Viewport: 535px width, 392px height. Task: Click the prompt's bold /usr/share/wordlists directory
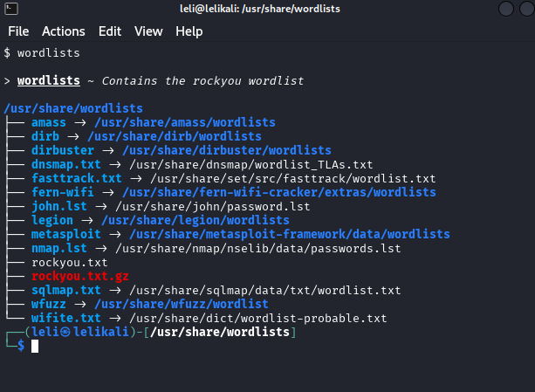click(x=220, y=332)
